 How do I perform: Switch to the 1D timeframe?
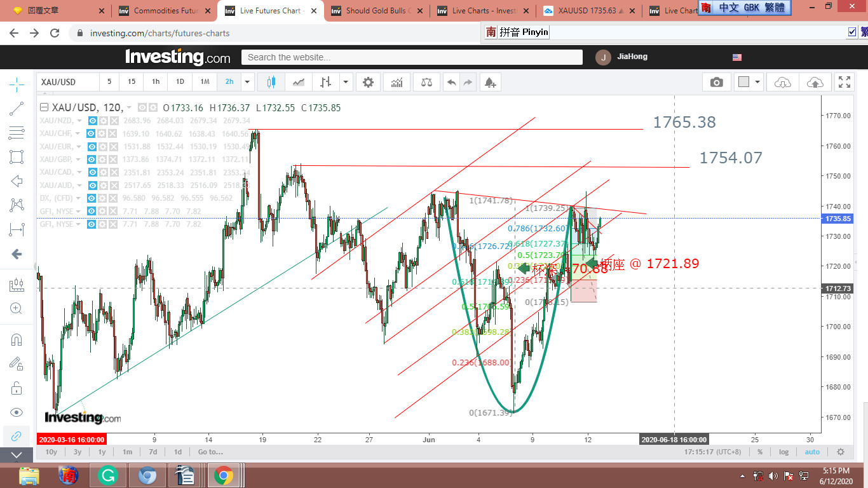click(180, 82)
